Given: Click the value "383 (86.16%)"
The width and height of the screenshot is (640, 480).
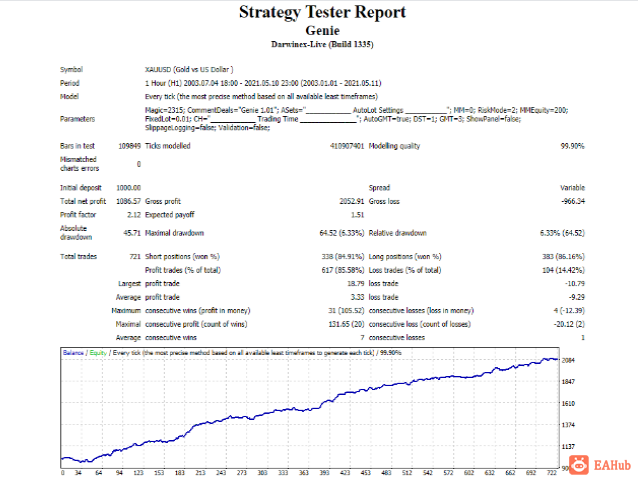Looking at the screenshot, I should [563, 257].
